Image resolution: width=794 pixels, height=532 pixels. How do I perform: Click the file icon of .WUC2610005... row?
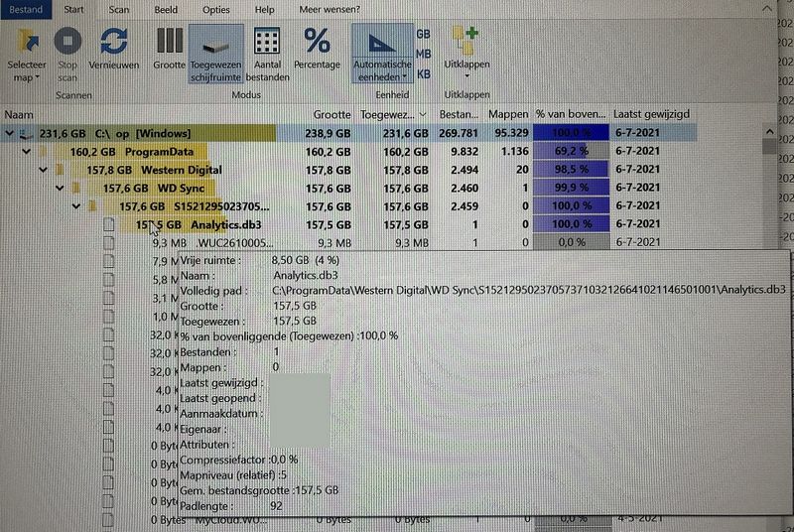pyautogui.click(x=109, y=243)
